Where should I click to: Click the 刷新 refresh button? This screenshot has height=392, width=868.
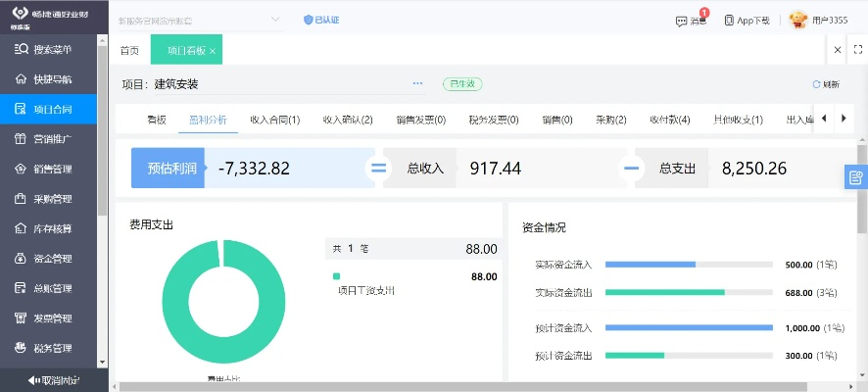click(826, 84)
